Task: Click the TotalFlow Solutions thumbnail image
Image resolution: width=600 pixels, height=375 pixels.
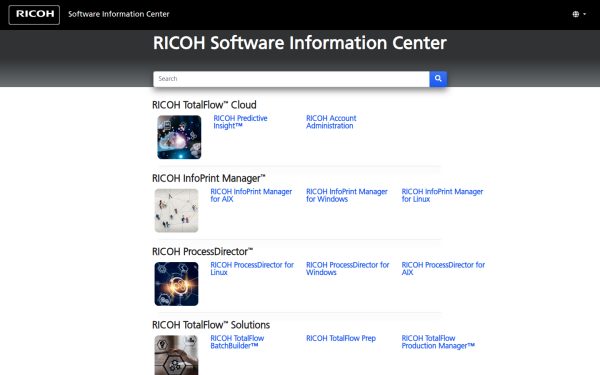Action: [176, 355]
